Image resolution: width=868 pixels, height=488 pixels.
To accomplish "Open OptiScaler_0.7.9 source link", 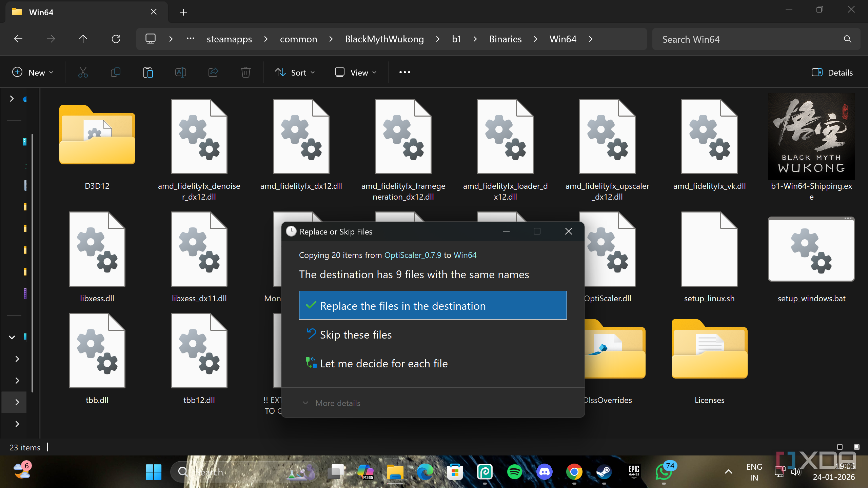I will pos(413,255).
